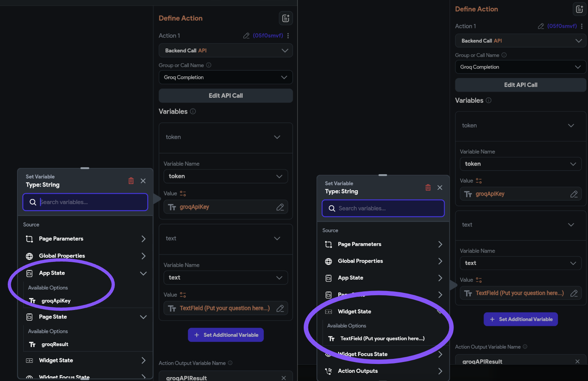The image size is (588, 381).
Task: Toggle value options icon beside right text Value label
Action: (479, 280)
